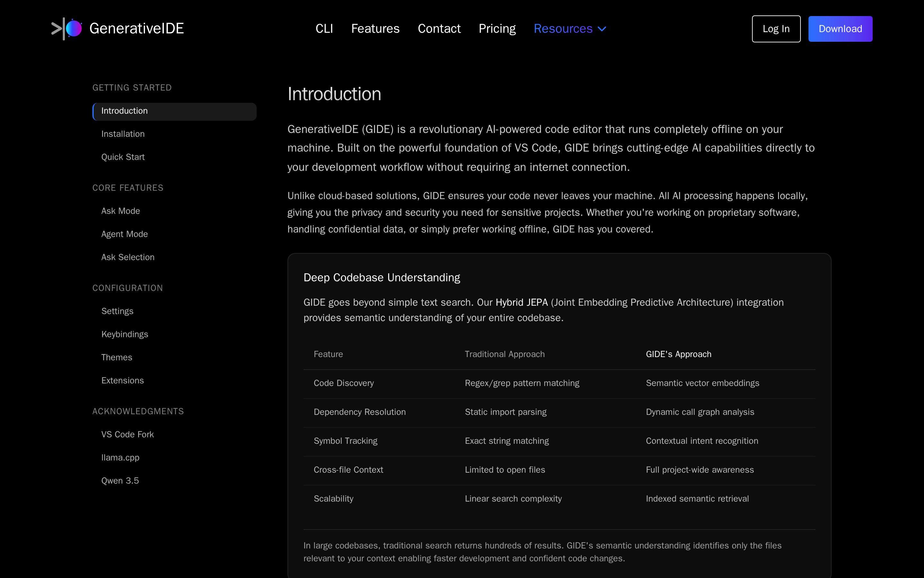The width and height of the screenshot is (924, 578).
Task: Click the Code Discovery table cell
Action: click(344, 383)
